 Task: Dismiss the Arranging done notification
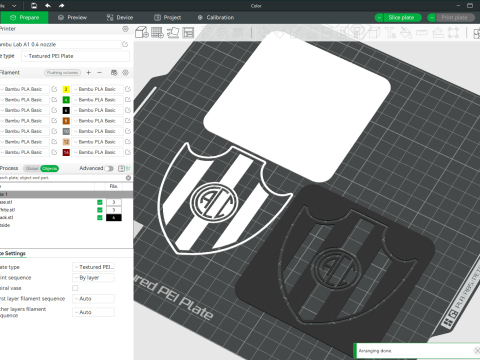click(x=477, y=350)
